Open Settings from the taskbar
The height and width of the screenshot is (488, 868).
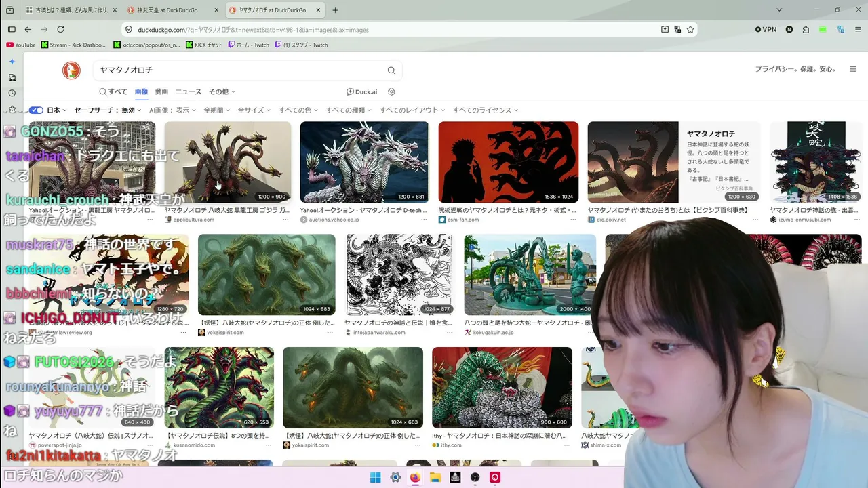(x=395, y=477)
